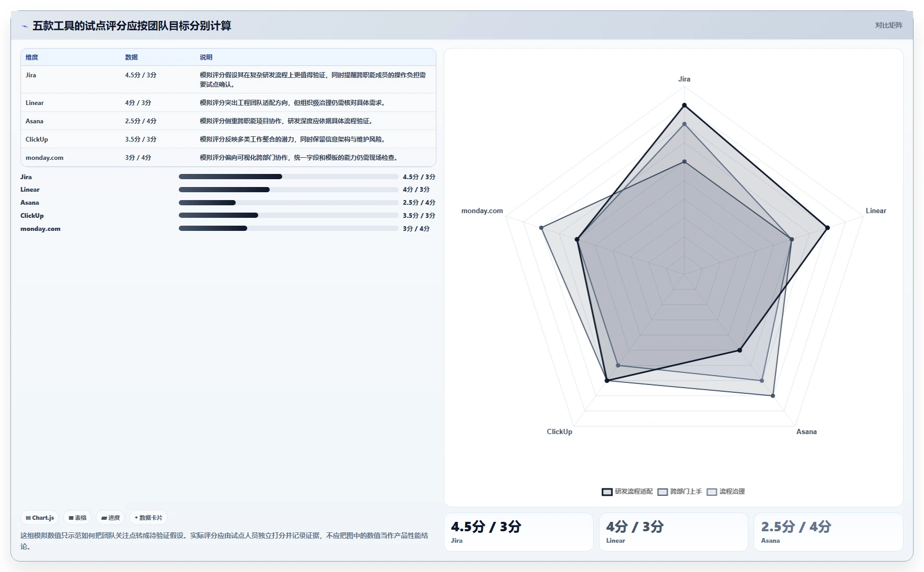The height and width of the screenshot is (572, 924).
Task: Click the 对比矩阵 label in the header
Action: click(x=888, y=25)
